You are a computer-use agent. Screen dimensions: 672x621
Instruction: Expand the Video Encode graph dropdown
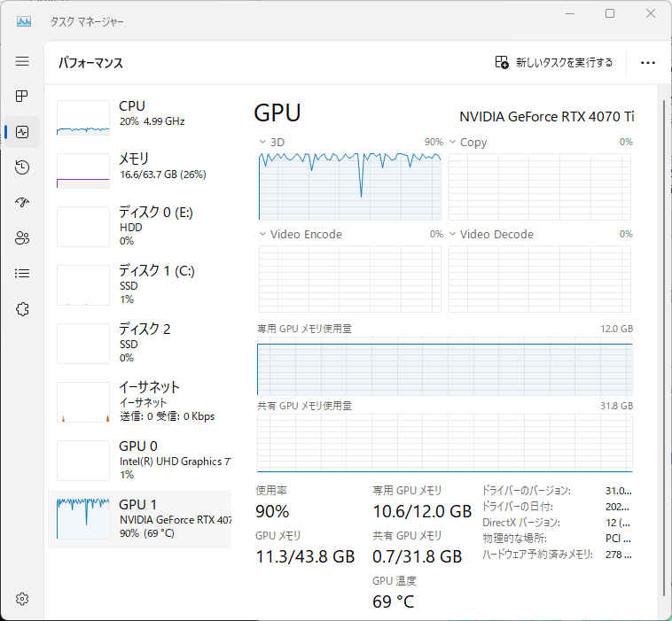[x=263, y=234]
